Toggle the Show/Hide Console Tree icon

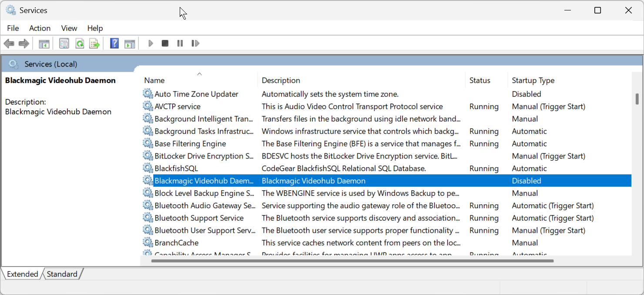pyautogui.click(x=44, y=43)
